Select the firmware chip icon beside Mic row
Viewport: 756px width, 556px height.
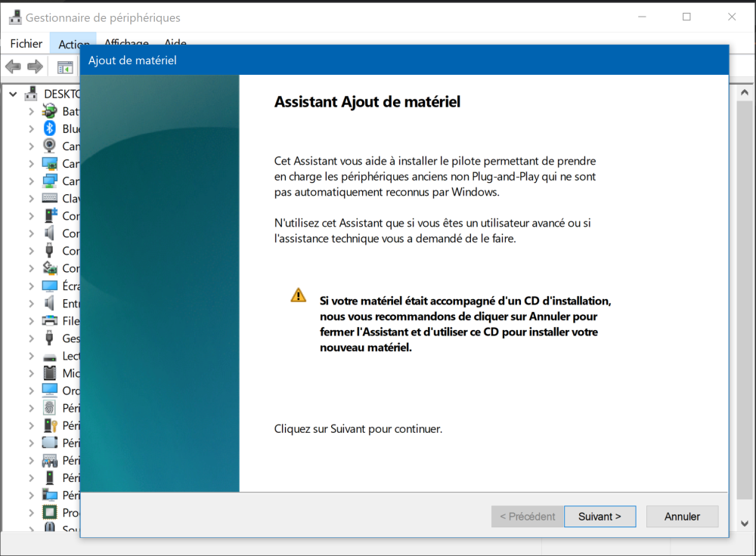point(50,373)
